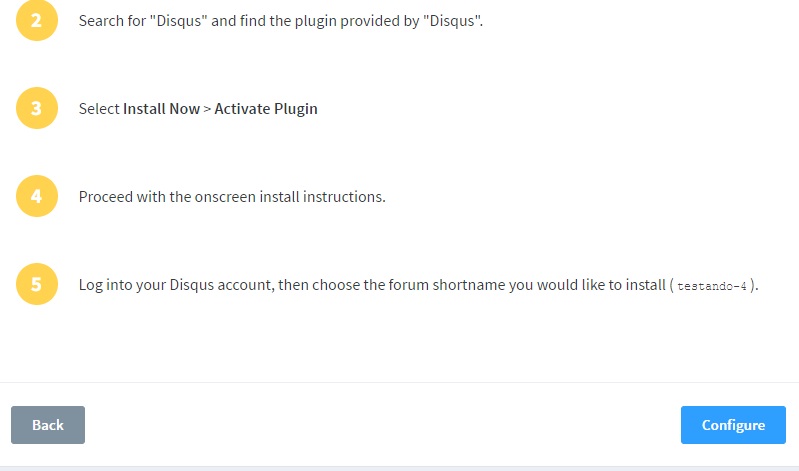The width and height of the screenshot is (799, 471).
Task: Click the bold Activate Plugin text
Action: (x=265, y=109)
